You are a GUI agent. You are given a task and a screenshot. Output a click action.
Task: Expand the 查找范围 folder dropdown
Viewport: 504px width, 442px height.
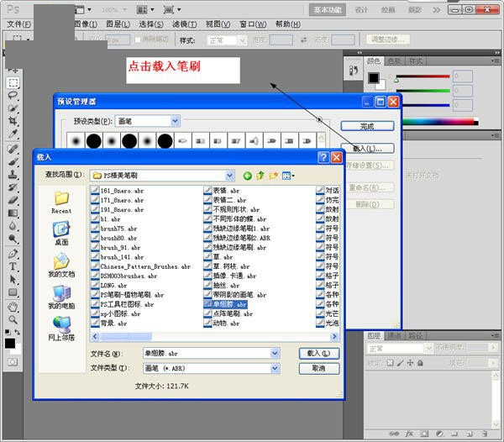point(229,176)
